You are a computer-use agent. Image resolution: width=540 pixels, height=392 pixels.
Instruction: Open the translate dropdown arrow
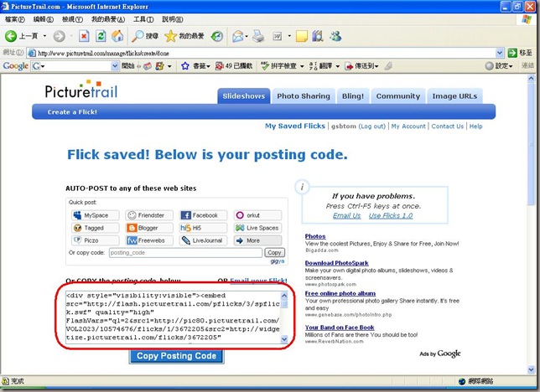[x=337, y=66]
